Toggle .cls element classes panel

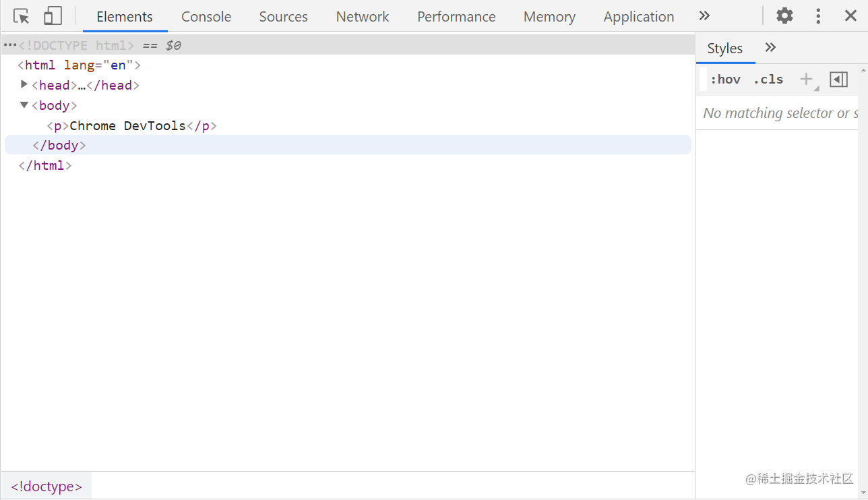[x=768, y=80]
